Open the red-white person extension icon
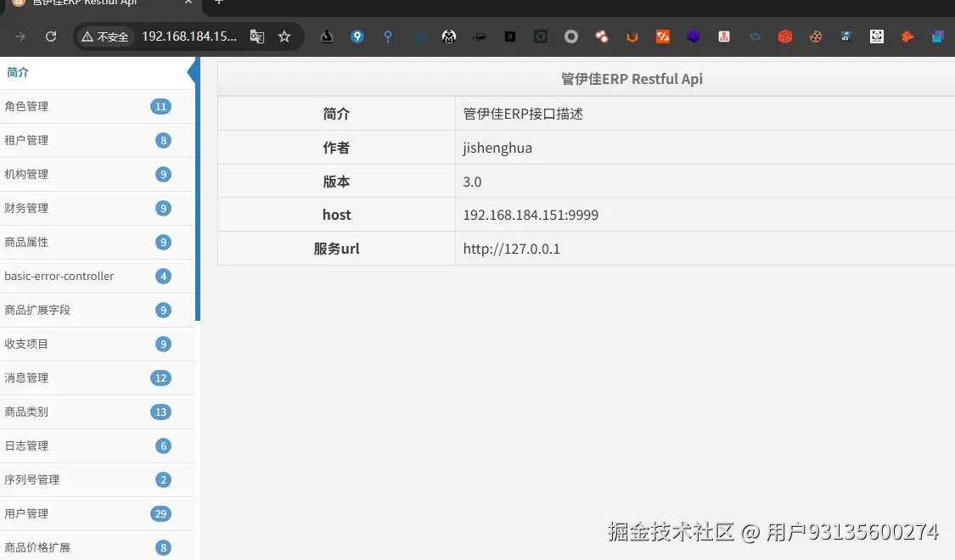The image size is (955, 560). [x=724, y=36]
